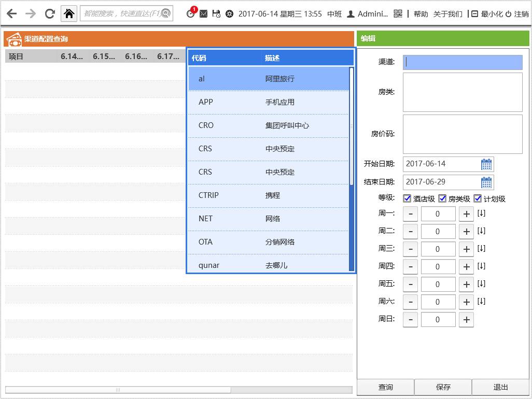Increase 周一 value with plus stepper
This screenshot has height=399, width=532.
466,213
